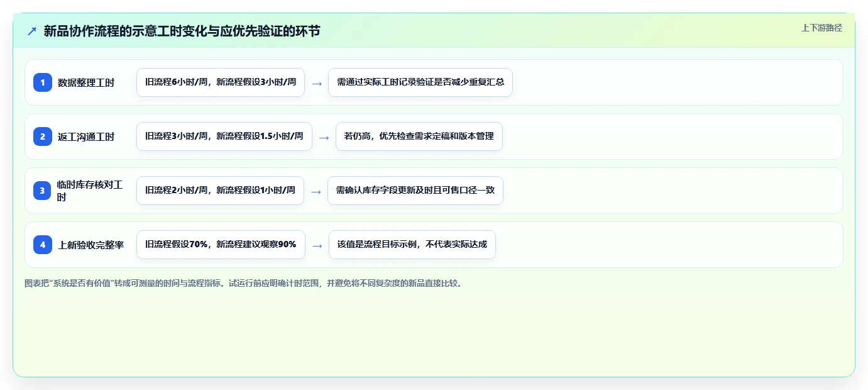Screen dimensions: 868x390
Task: Click the trend arrow icon beside the title
Action: 32,31
